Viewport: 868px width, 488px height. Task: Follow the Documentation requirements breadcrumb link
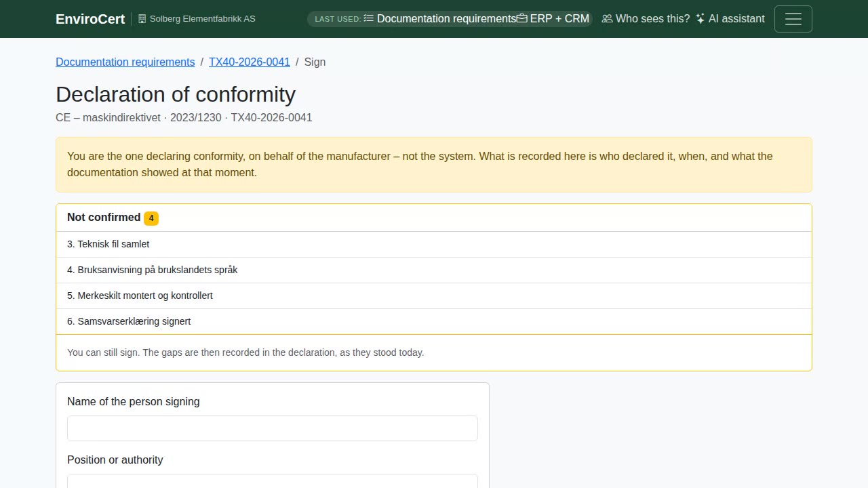[125, 62]
